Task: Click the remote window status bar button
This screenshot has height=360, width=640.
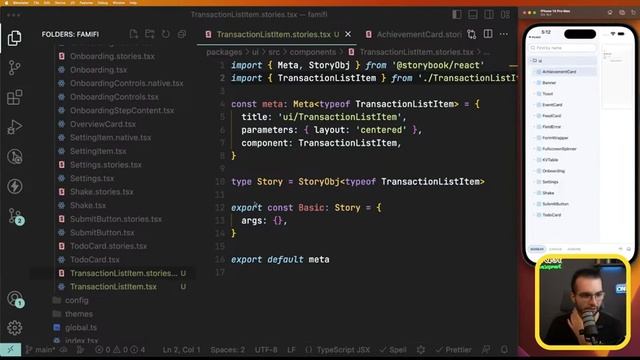Action: click(x=10, y=350)
